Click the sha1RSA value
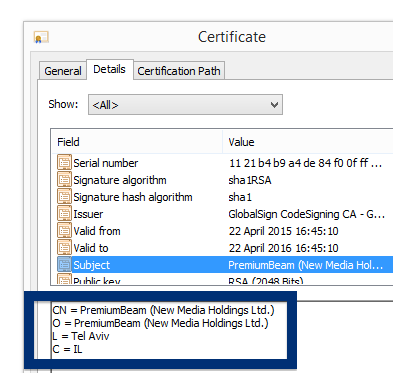The width and height of the screenshot is (393, 373). point(250,180)
